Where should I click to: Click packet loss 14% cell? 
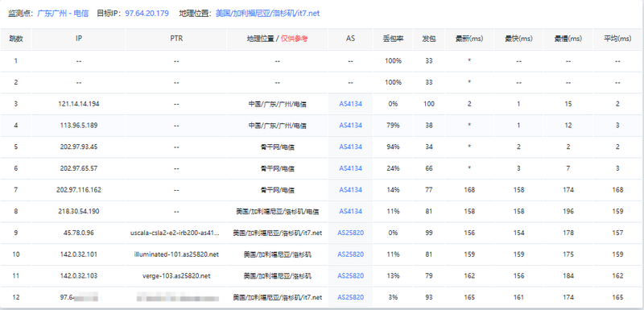pos(393,190)
